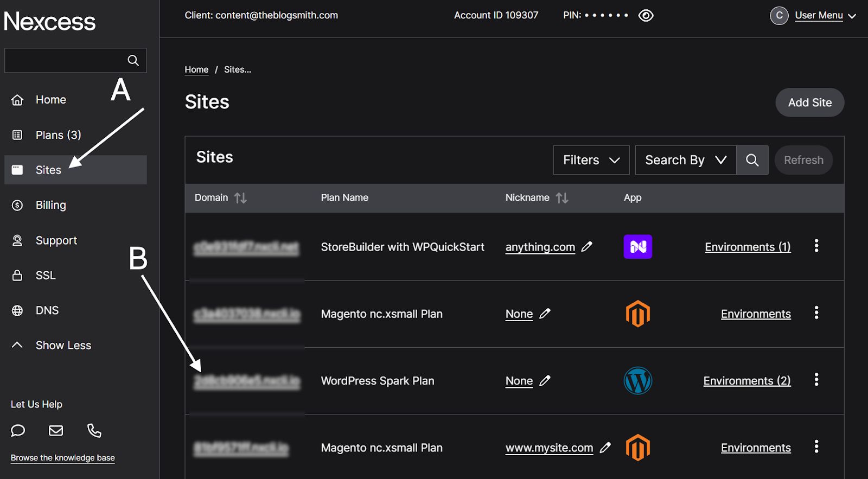Open Browse the knowledge base link
This screenshot has width=868, height=479.
tap(62, 458)
